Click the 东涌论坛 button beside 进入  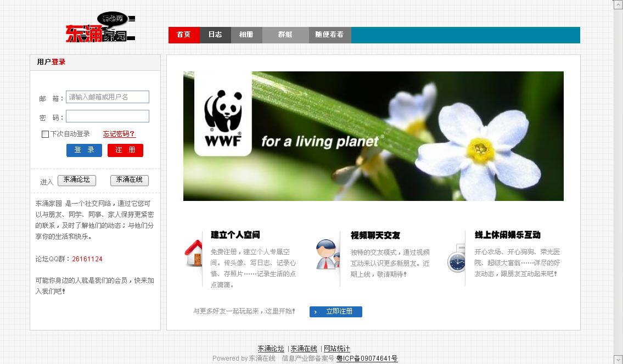77,180
